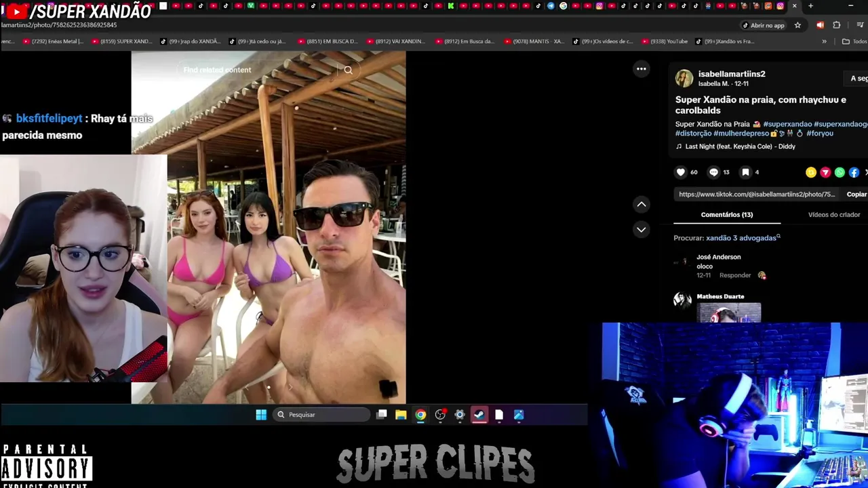Click the Copiar link button

[856, 195]
